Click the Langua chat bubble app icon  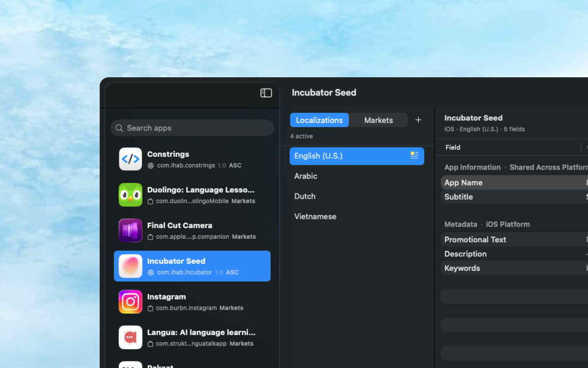[x=130, y=337]
